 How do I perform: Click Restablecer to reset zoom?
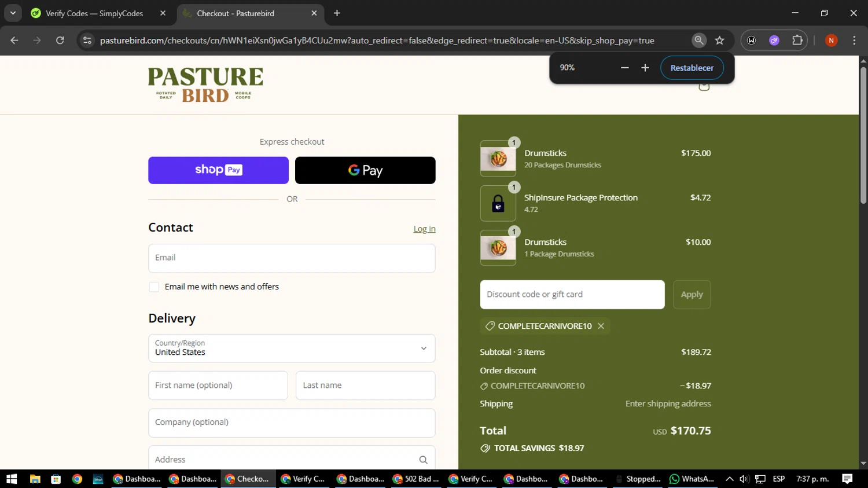(x=692, y=68)
